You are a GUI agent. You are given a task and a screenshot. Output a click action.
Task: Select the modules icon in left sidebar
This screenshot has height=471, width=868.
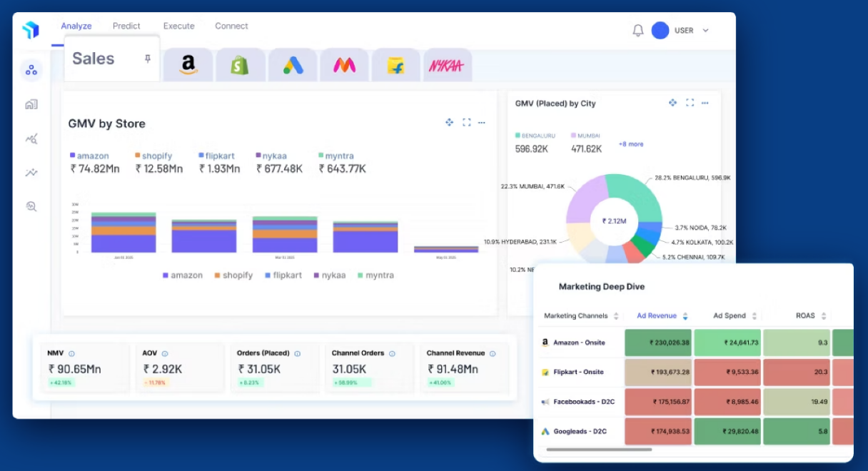tap(31, 70)
